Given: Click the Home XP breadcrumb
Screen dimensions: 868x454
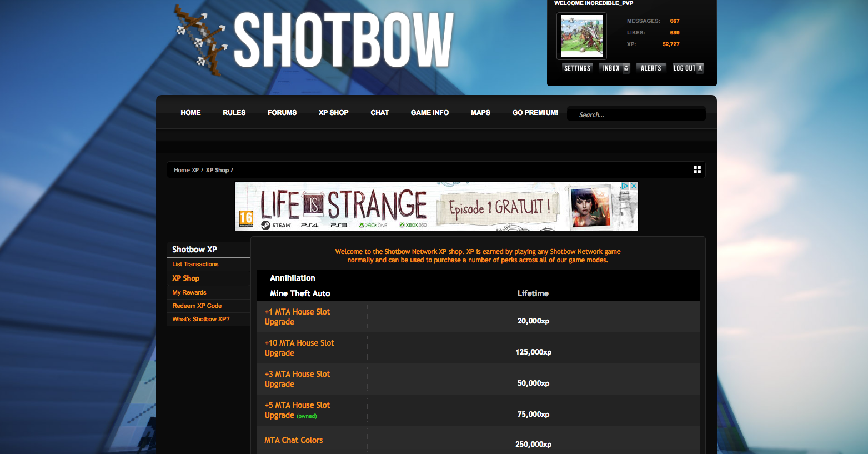Looking at the screenshot, I should pos(186,170).
